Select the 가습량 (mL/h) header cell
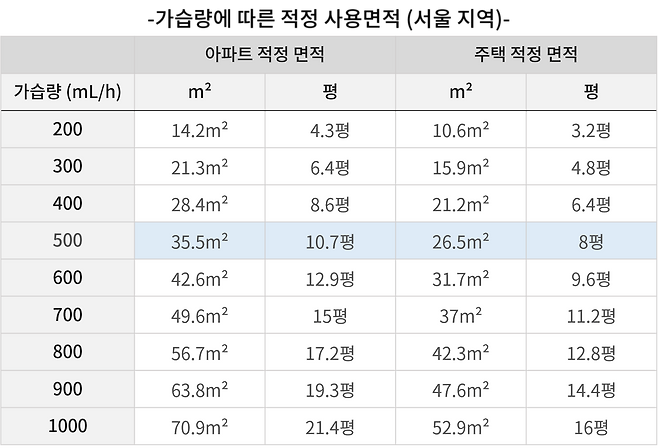This screenshot has height=448, width=658. (67, 92)
